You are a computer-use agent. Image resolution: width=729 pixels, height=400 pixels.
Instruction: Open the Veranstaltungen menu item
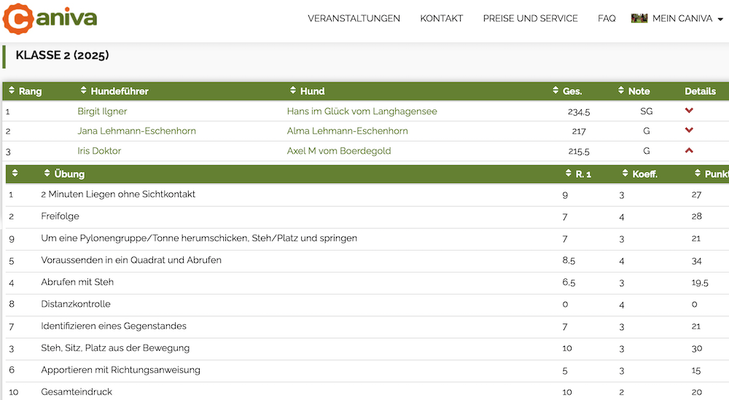tap(354, 19)
